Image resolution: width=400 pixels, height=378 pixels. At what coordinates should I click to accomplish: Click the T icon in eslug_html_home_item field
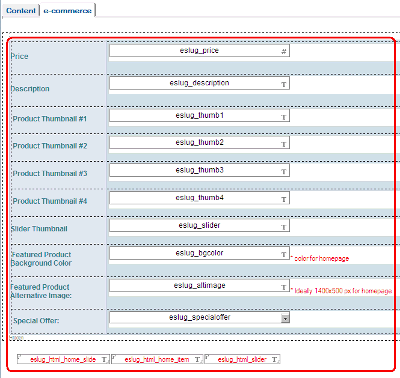(x=197, y=360)
